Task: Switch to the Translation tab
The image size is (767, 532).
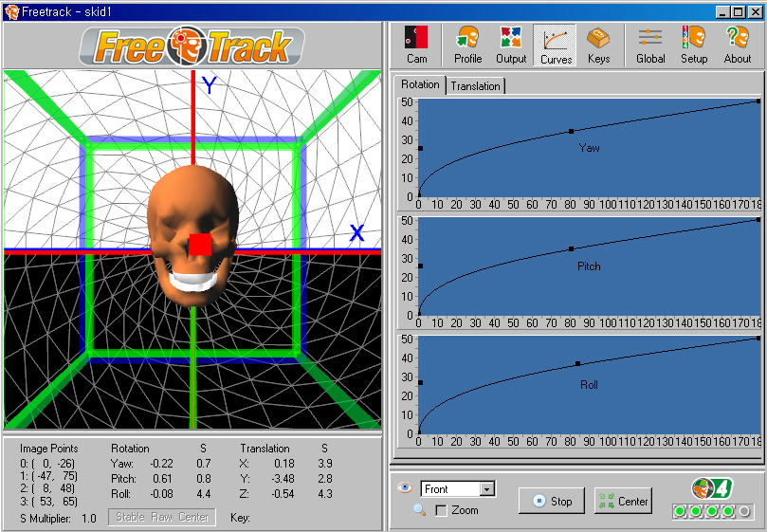Action: 475,86
